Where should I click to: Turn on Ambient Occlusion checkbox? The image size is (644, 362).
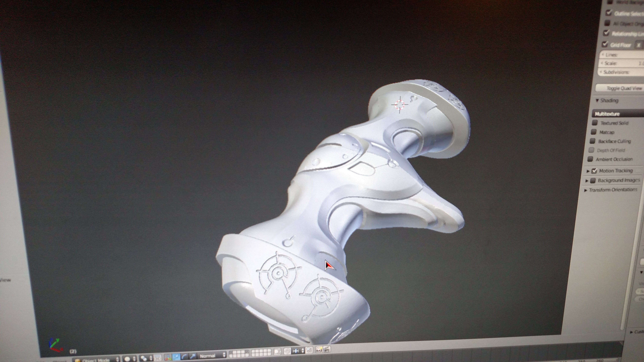(590, 159)
